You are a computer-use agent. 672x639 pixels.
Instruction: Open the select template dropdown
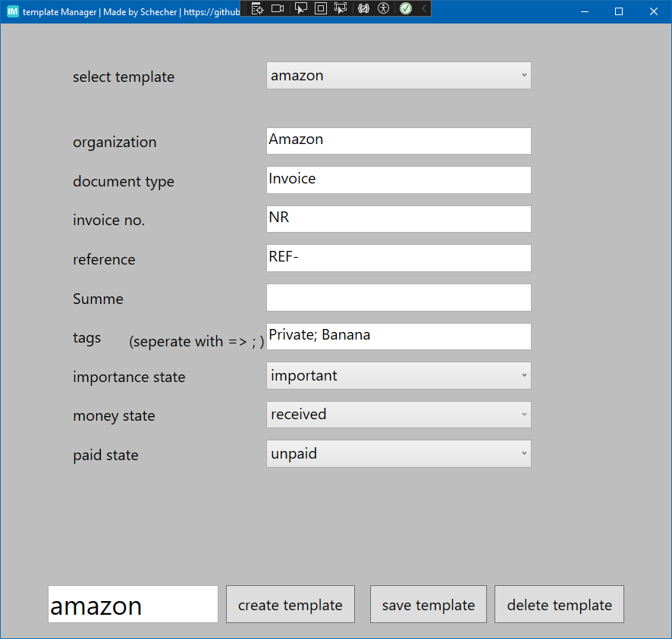click(398, 75)
